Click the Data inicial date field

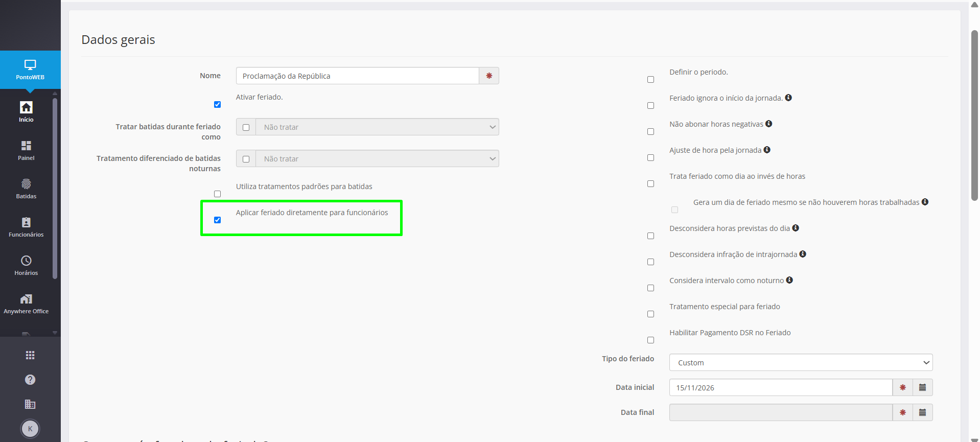781,387
